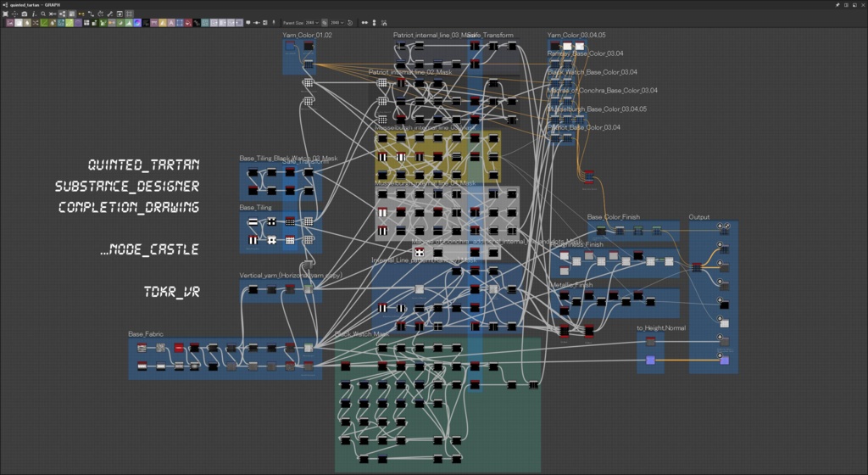Click the Macrae_of_Conchra_Base_Color_03.04 frame title
The width and height of the screenshot is (868, 475).
click(603, 90)
